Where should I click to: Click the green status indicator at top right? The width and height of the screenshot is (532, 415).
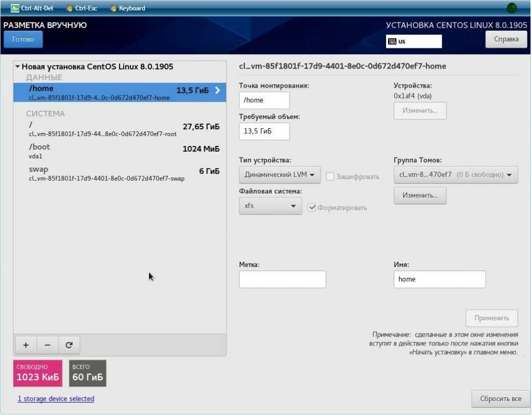(512, 8)
